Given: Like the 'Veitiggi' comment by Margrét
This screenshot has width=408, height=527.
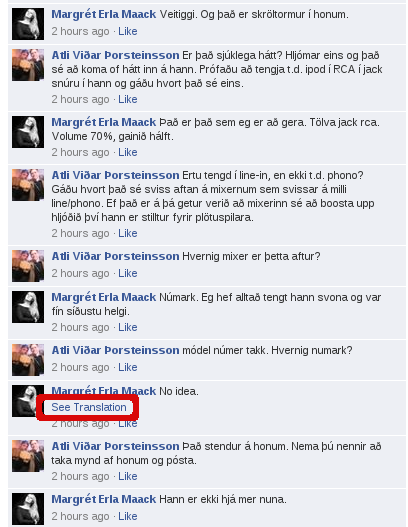Looking at the screenshot, I should 128,31.
